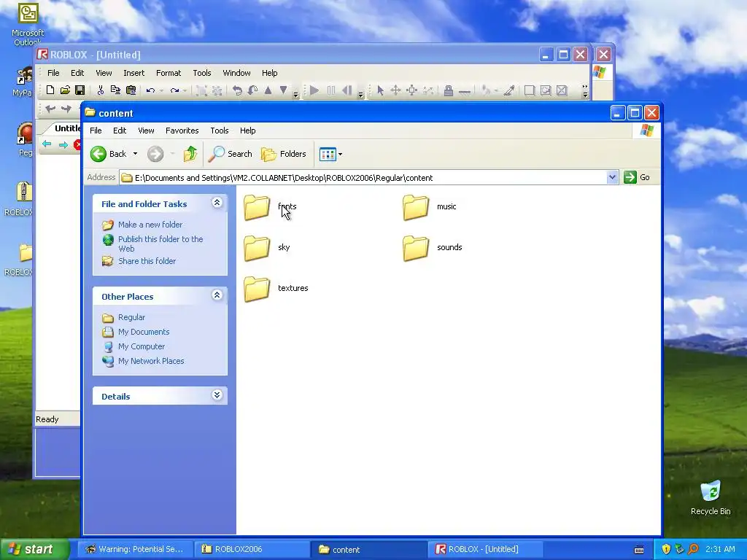Viewport: 747px width, 560px height.
Task: Click Paste clipboard icon in ROBLOX toolbar
Action: [131, 90]
